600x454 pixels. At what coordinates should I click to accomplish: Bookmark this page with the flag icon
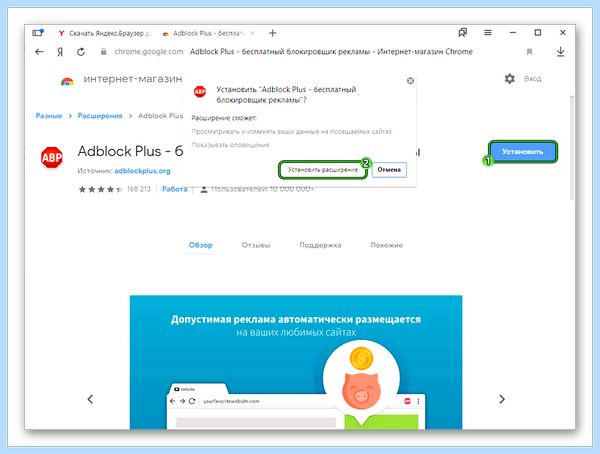tap(529, 52)
